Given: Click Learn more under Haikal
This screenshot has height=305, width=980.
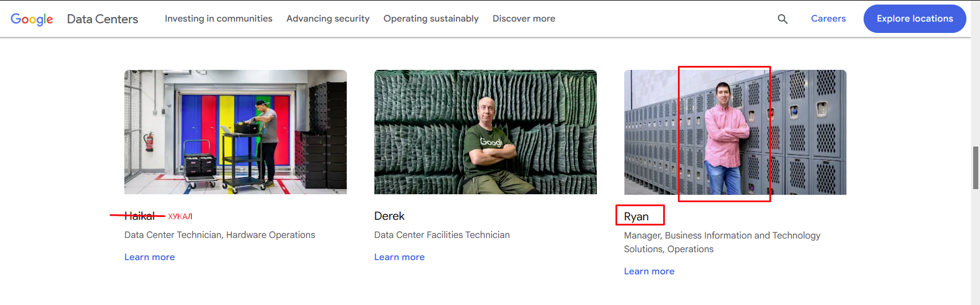Looking at the screenshot, I should click(x=149, y=257).
